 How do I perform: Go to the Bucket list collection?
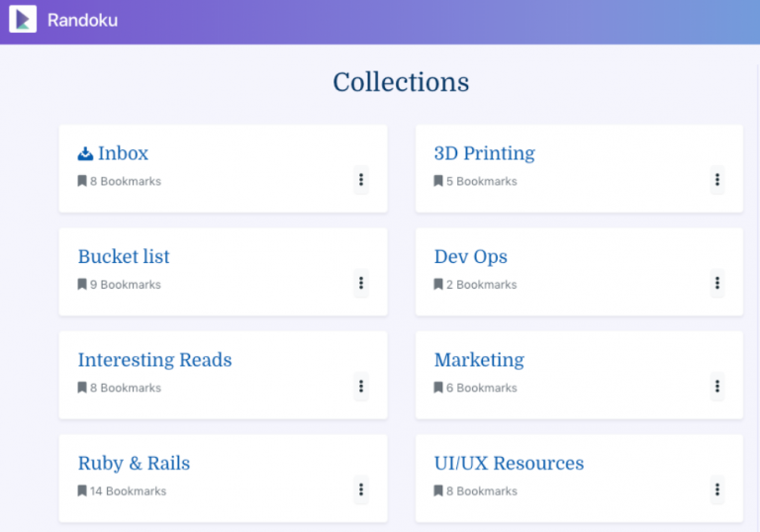[x=124, y=256]
